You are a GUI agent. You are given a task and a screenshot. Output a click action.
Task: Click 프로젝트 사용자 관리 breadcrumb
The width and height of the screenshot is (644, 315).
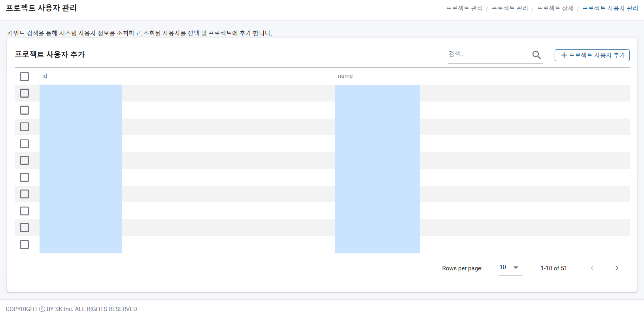pos(610,8)
